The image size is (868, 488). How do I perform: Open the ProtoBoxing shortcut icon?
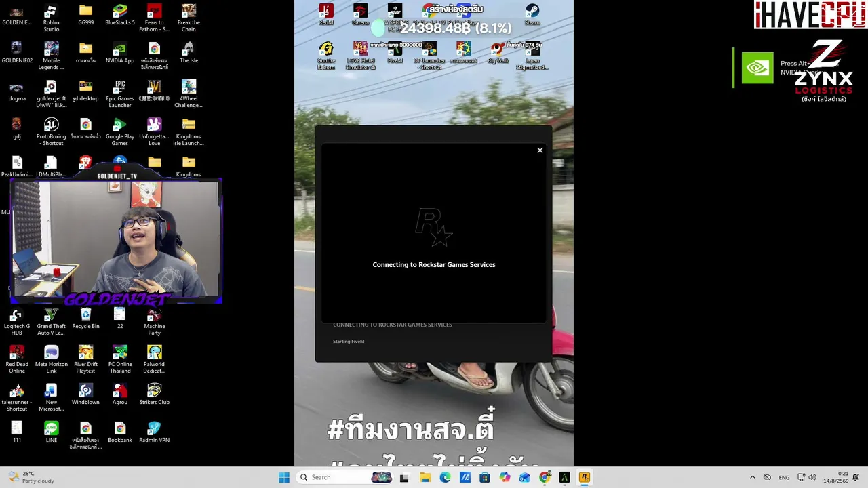coord(51,132)
